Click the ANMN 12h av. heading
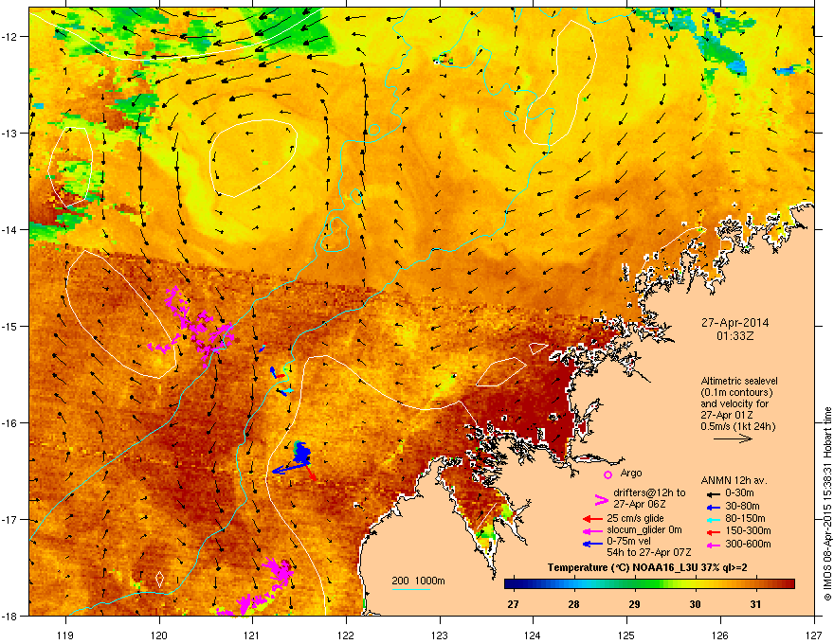 tap(734, 480)
